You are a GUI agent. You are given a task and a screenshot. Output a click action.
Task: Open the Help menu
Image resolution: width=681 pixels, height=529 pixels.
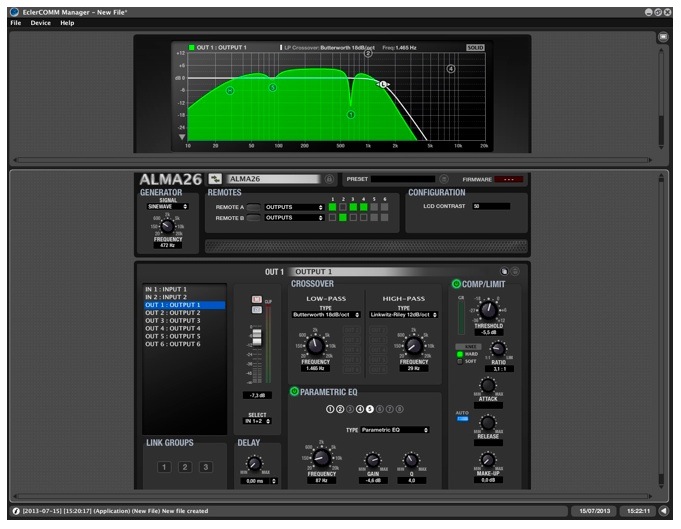point(67,22)
